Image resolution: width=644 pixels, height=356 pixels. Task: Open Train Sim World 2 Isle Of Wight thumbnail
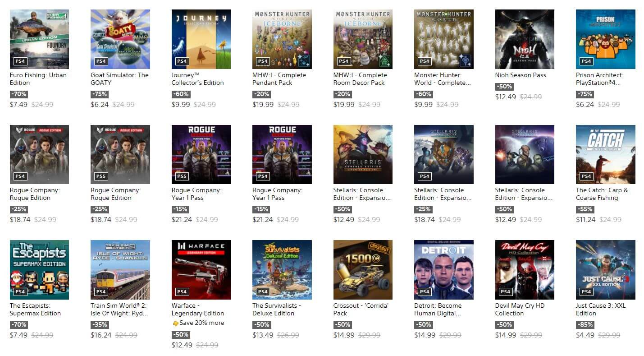120,270
